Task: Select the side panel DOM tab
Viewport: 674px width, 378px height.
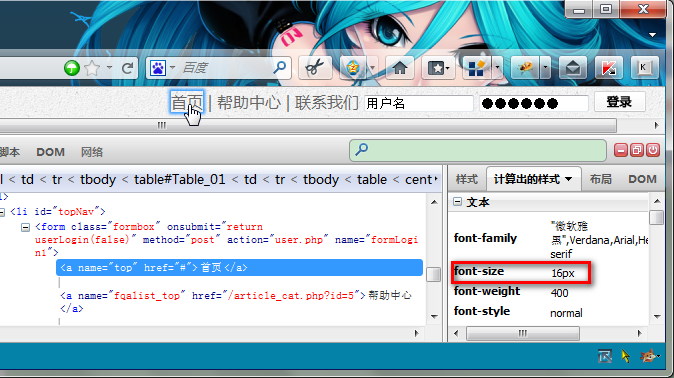Action: point(642,179)
